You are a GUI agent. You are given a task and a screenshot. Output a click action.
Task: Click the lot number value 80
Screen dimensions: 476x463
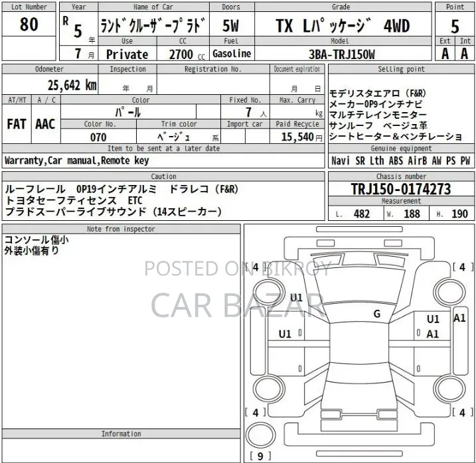(x=29, y=25)
